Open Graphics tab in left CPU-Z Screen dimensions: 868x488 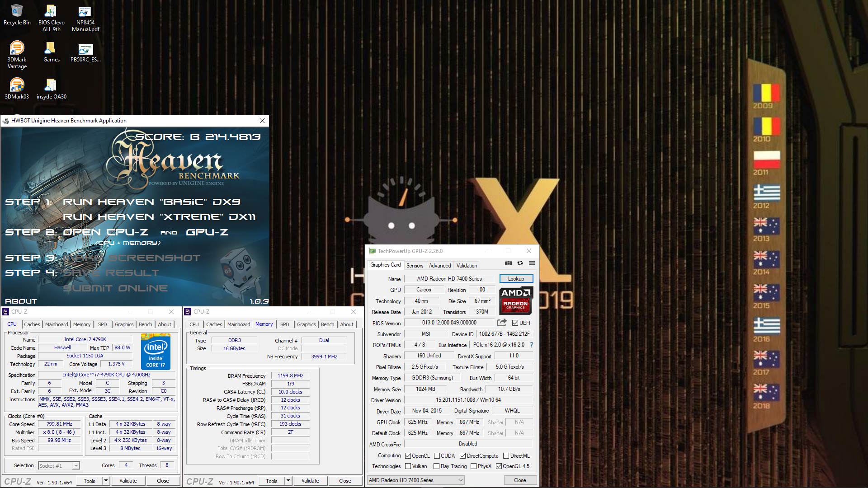pyautogui.click(x=124, y=324)
